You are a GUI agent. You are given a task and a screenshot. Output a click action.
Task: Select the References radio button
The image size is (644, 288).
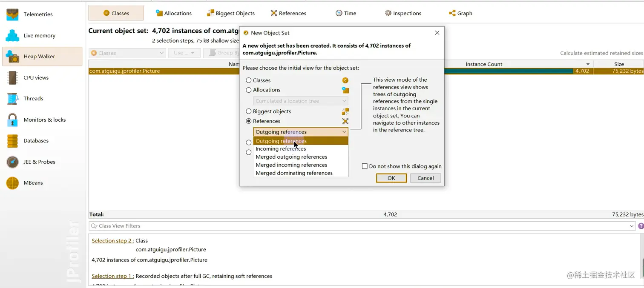tap(249, 121)
